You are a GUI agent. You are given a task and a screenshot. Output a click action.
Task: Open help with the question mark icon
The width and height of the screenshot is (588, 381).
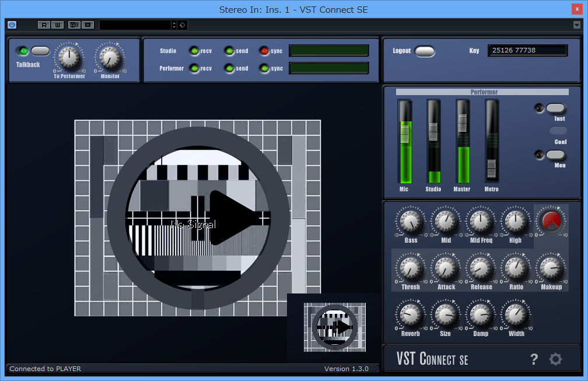[x=534, y=359]
